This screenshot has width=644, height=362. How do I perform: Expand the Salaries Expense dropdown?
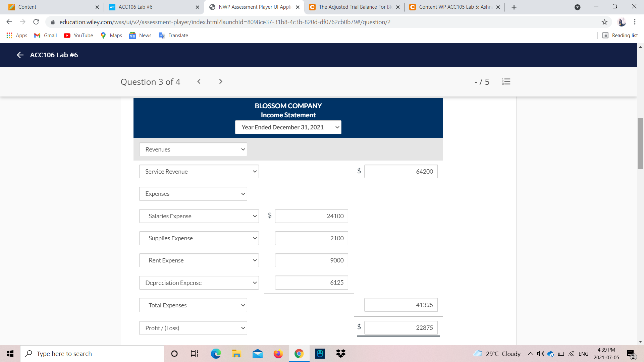pos(199,216)
